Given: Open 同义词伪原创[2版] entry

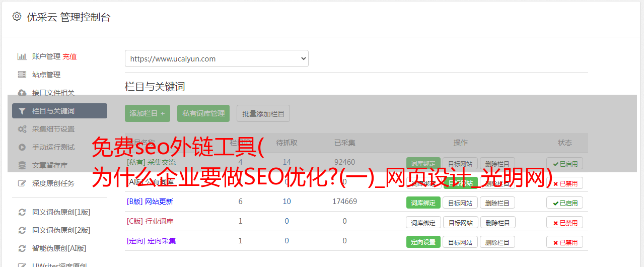Looking at the screenshot, I should tap(61, 230).
